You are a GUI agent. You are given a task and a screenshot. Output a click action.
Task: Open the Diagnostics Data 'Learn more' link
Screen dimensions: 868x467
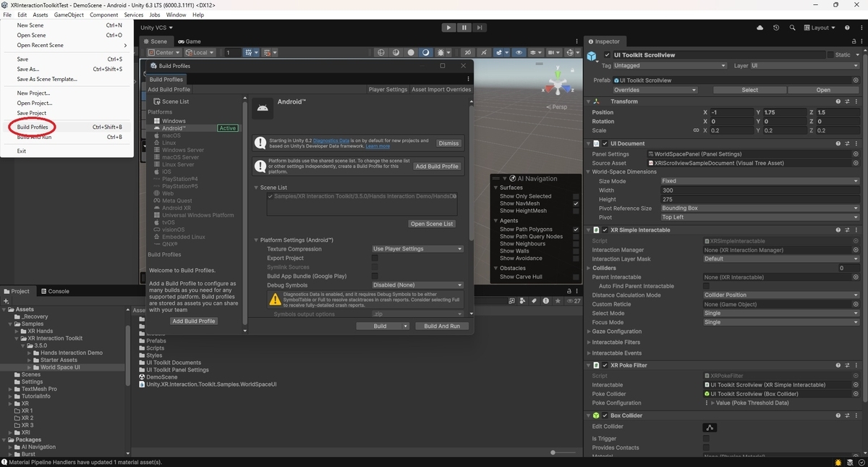pos(378,146)
